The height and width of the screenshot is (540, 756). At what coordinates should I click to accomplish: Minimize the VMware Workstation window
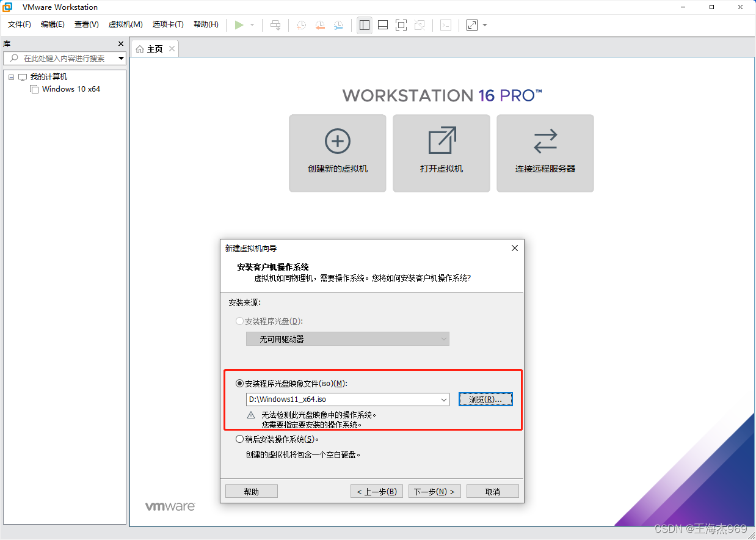coord(683,7)
